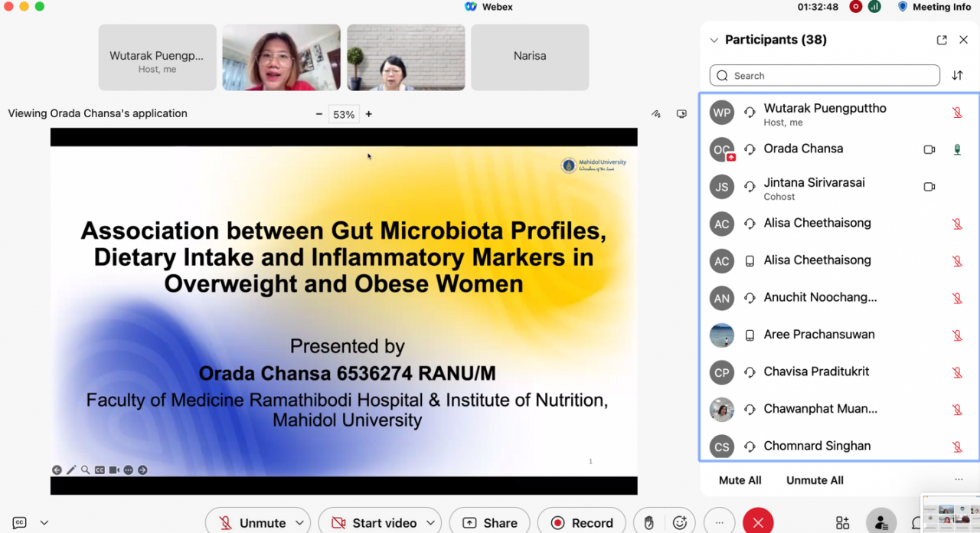Pop out the Participants panel
Image resolution: width=980 pixels, height=533 pixels.
(x=942, y=40)
